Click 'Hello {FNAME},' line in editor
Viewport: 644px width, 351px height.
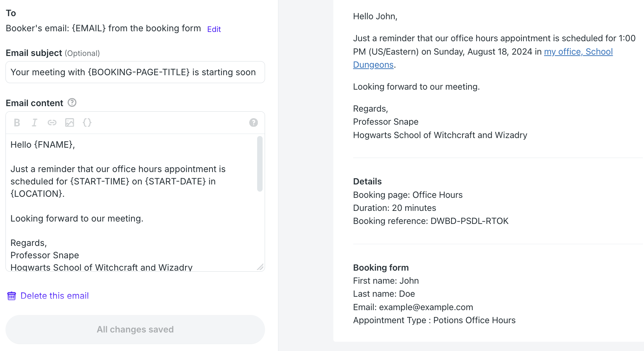pyautogui.click(x=43, y=145)
